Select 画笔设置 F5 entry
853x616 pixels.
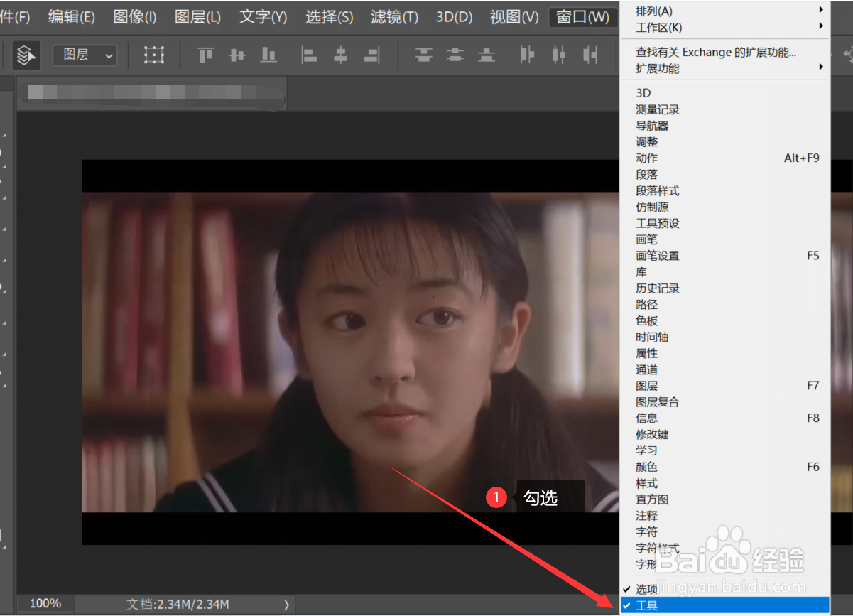[724, 256]
